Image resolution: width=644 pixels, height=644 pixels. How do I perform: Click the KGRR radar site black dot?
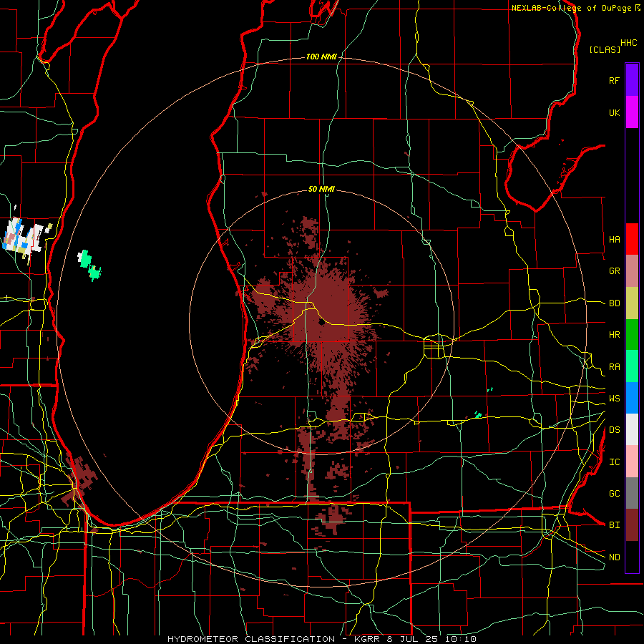(321, 323)
